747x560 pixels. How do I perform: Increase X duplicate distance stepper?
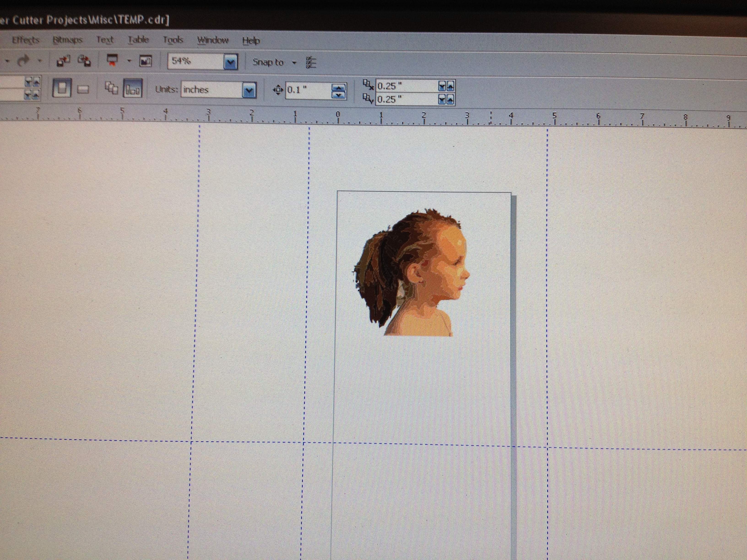(x=450, y=86)
